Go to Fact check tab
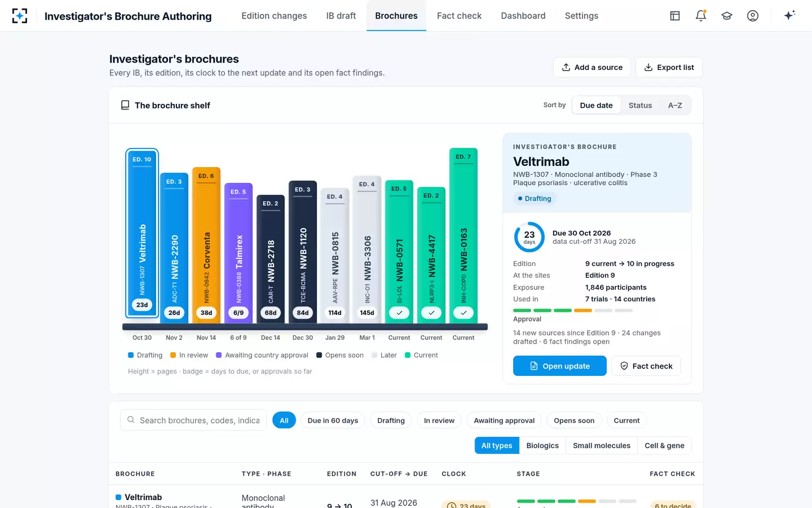 coord(459,16)
